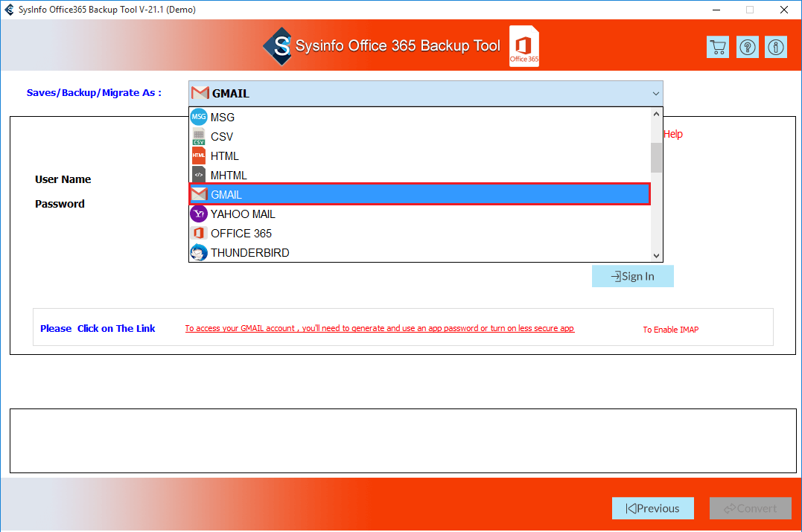Click the Gmail envelope icon in highlighted row

click(x=199, y=195)
